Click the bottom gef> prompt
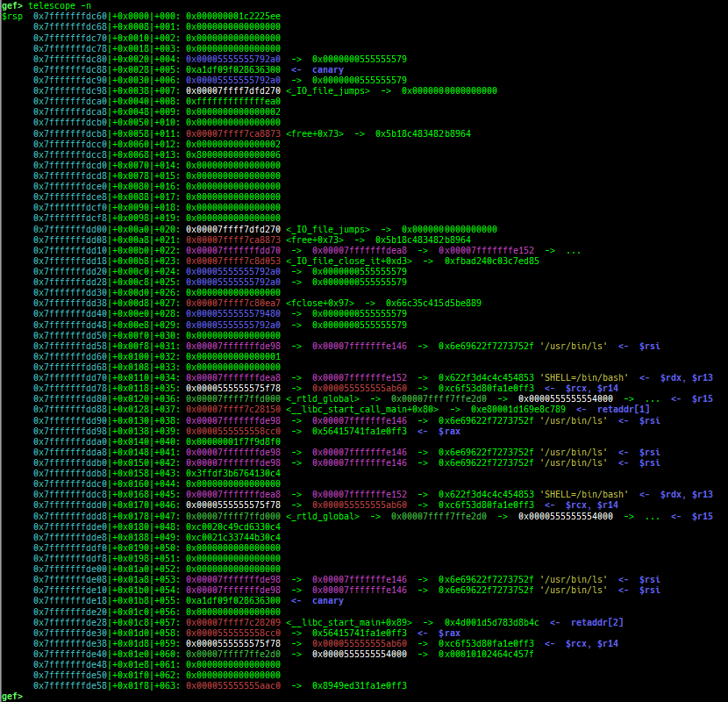The image size is (728, 702). click(x=12, y=696)
